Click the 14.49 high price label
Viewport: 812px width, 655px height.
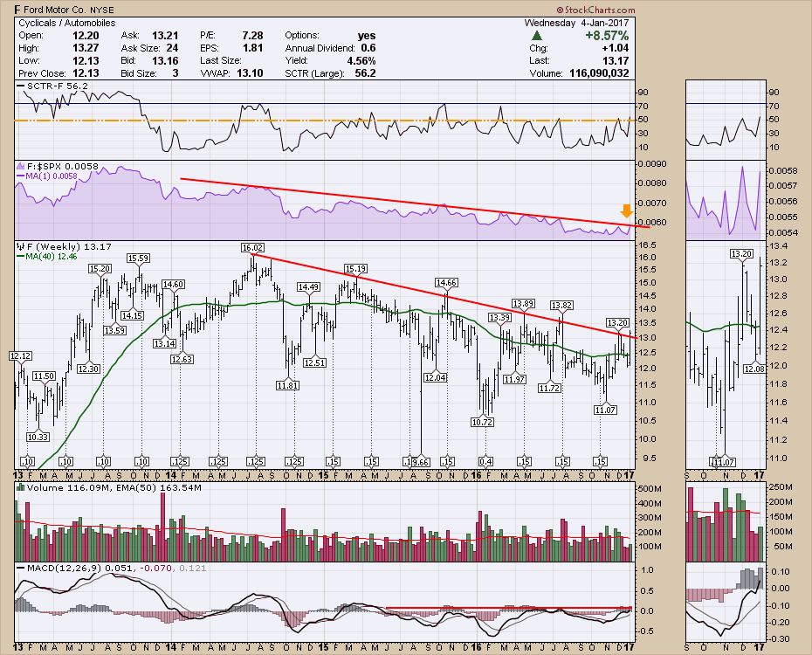pos(308,286)
